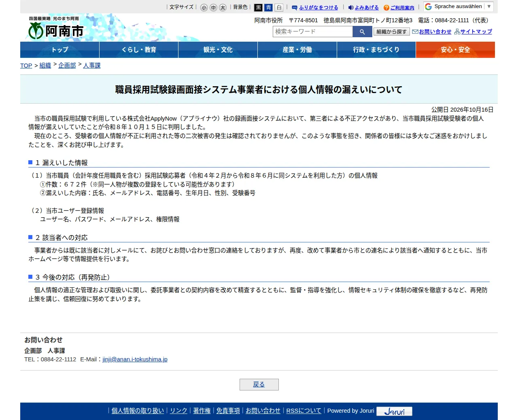The image size is (518, 420).
Task: Open 組織 breadcrumb link
Action: [45, 66]
